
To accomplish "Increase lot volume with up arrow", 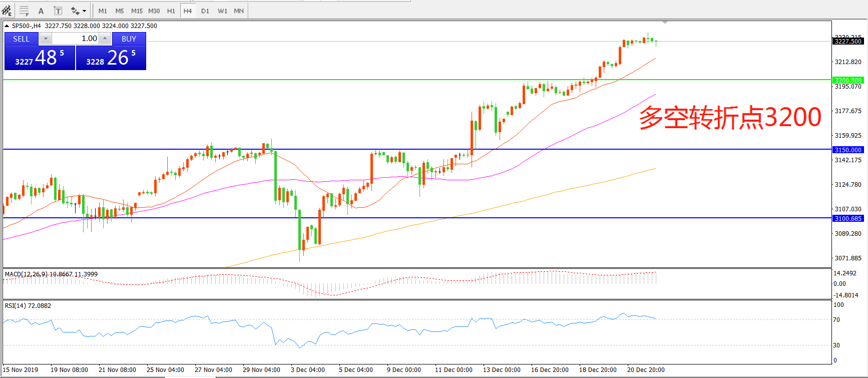I will [x=105, y=39].
